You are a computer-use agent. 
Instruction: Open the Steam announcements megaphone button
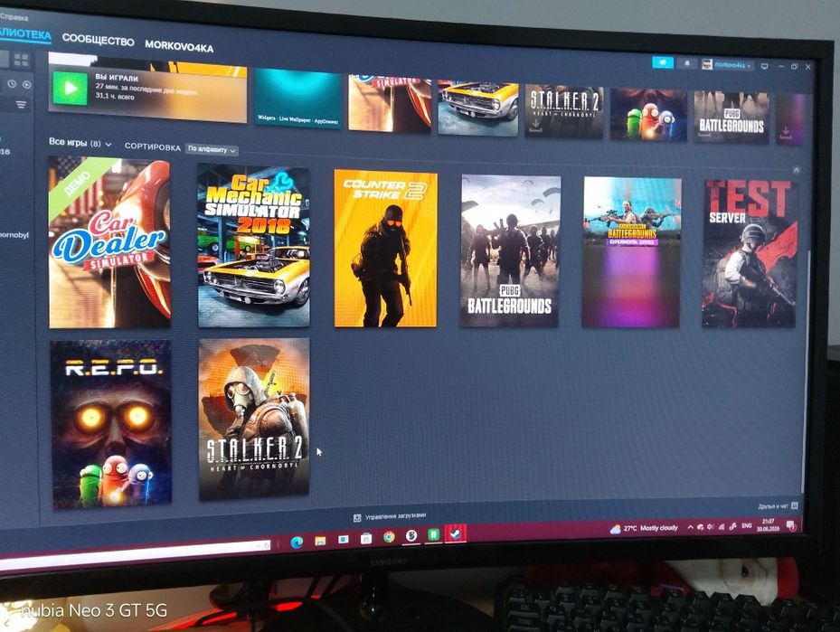point(663,62)
